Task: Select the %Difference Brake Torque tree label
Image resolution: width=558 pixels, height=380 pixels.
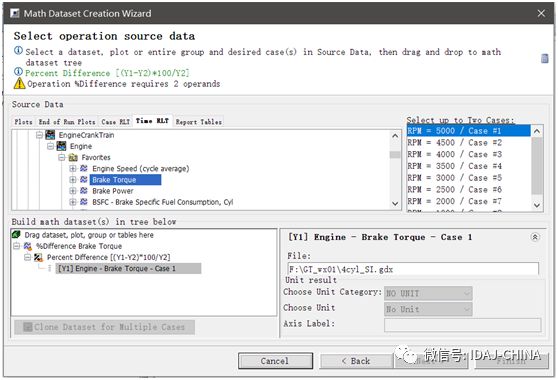Action: click(79, 246)
